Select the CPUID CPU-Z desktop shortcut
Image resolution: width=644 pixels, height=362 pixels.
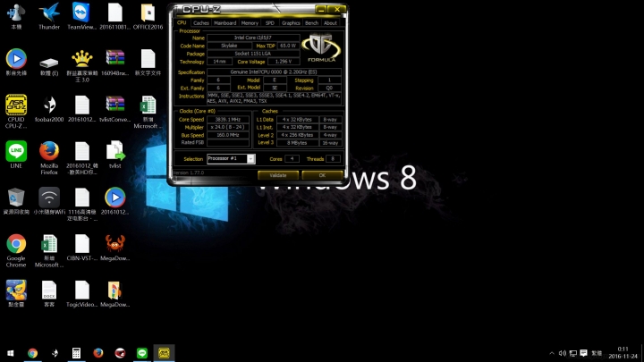[x=16, y=111]
